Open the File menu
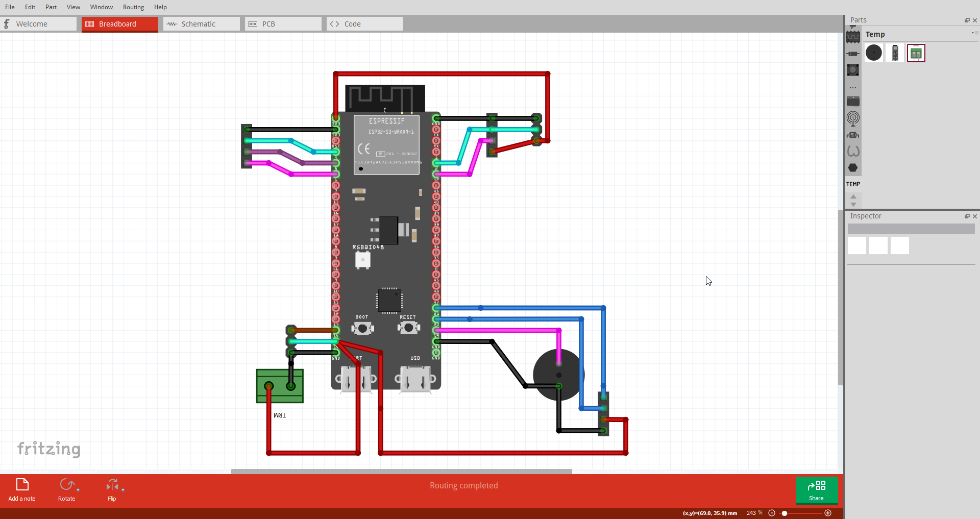Image resolution: width=980 pixels, height=519 pixels. (x=10, y=7)
